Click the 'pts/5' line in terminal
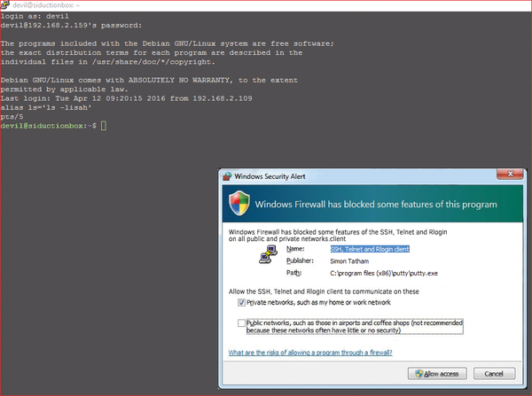 click(x=12, y=117)
